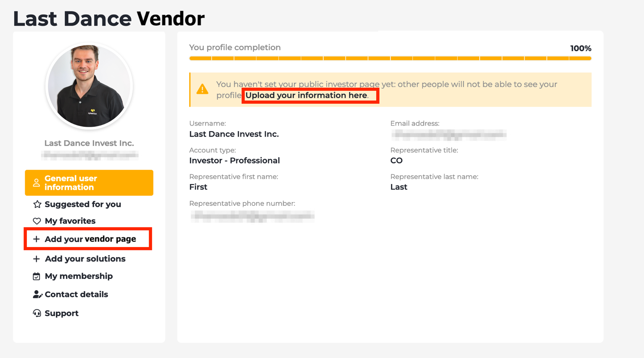The height and width of the screenshot is (358, 644).
Task: Click the star icon for Suggested for you
Action: (x=37, y=204)
